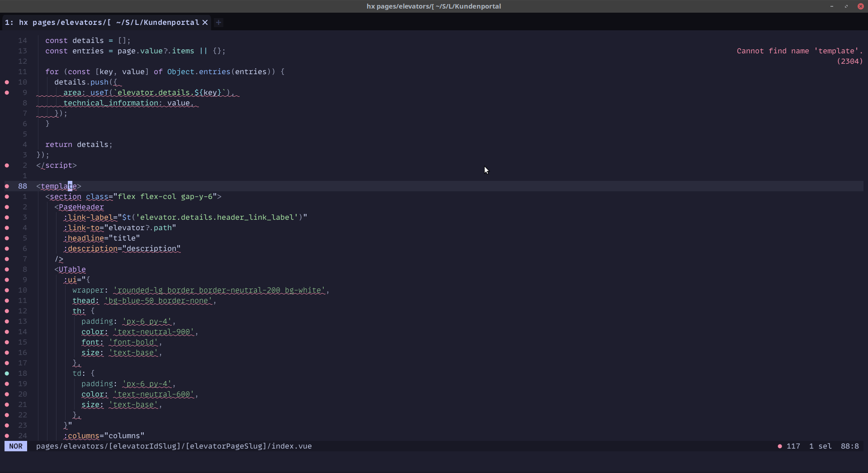Click the file path index.vue in status line
Image resolution: width=868 pixels, height=473 pixels.
(x=174, y=446)
